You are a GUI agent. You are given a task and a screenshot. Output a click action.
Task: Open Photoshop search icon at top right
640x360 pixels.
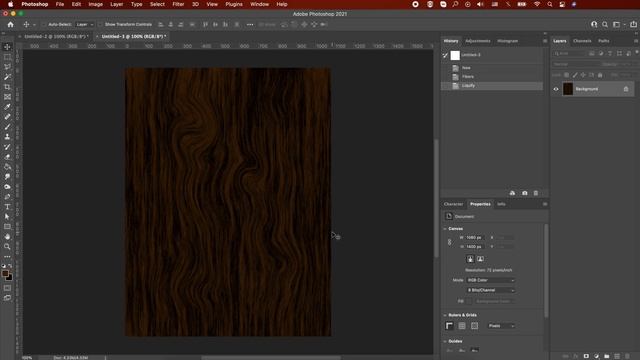605,24
